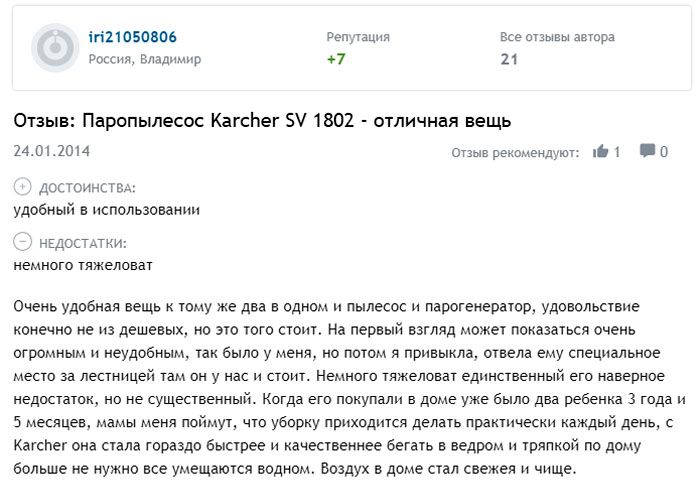Click the location text Россия, Владимир
The height and width of the screenshot is (502, 700).
[144, 59]
